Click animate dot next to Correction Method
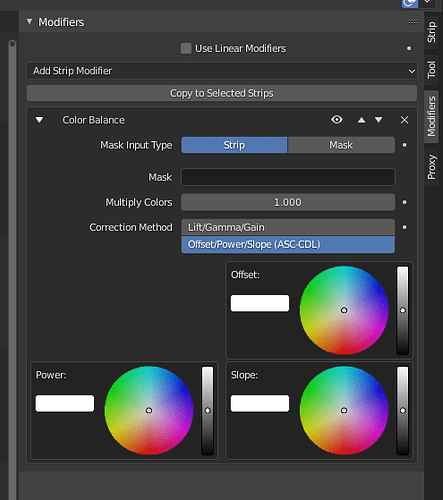The height and width of the screenshot is (500, 443). point(404,227)
